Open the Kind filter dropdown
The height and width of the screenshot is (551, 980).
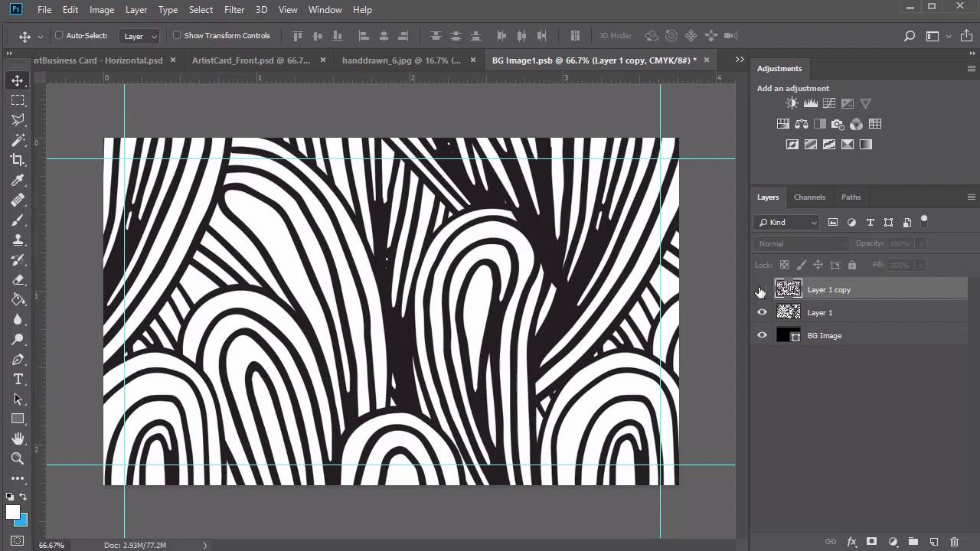[786, 222]
